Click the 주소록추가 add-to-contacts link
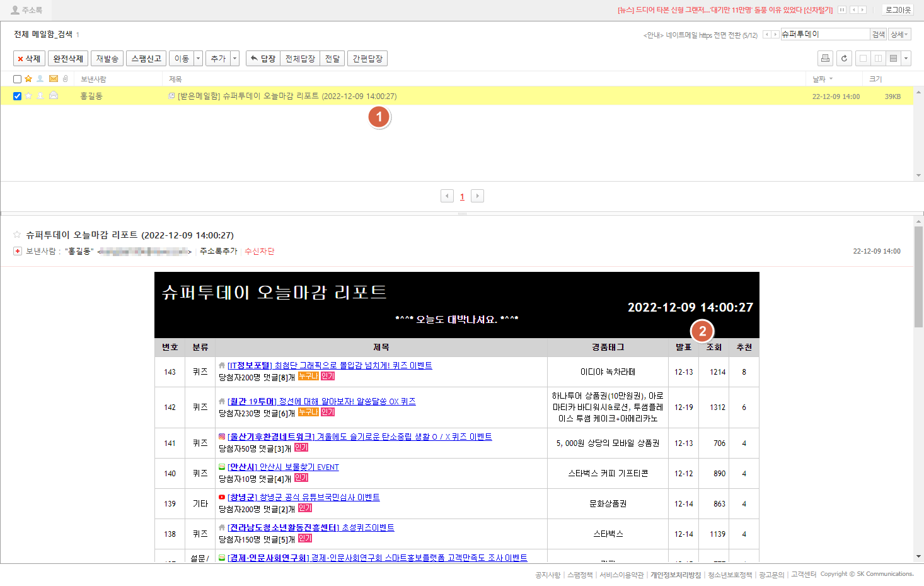Image resolution: width=924 pixels, height=586 pixels. pos(218,251)
